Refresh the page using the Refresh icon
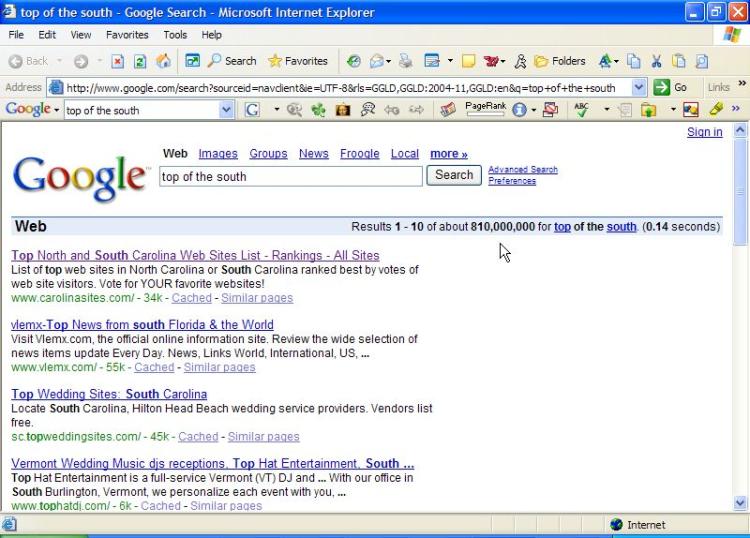This screenshot has height=538, width=750. [x=140, y=61]
